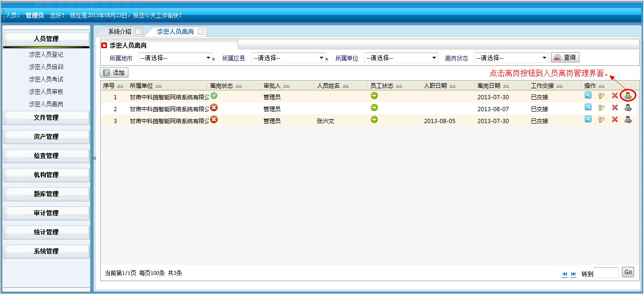Expand the 统计管理 sidebar section

click(46, 232)
